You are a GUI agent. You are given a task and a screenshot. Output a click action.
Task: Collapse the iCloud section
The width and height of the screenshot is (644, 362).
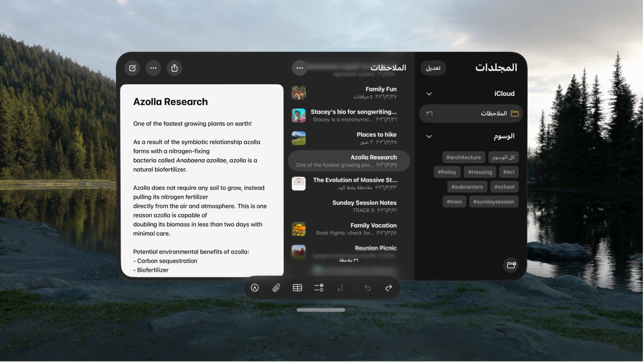[429, 94]
